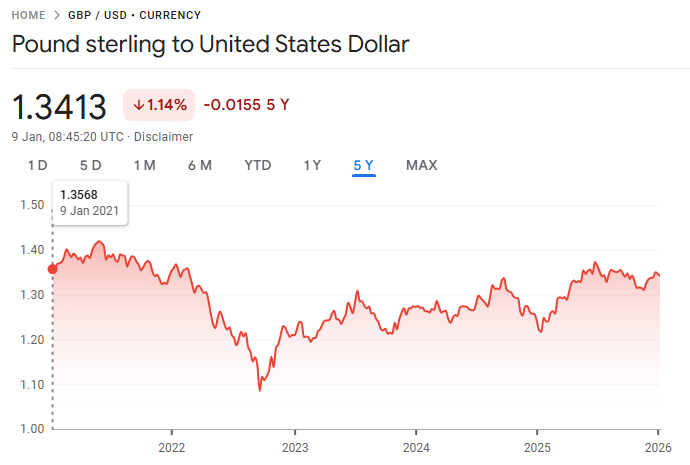Viewport: 690px width, 465px height.
Task: Click the HOME breadcrumb link
Action: 29,15
